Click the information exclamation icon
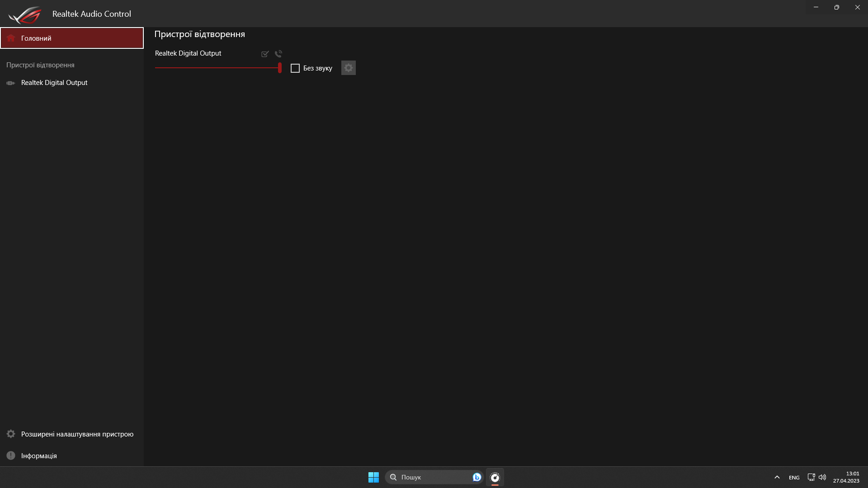868x488 pixels. [11, 455]
